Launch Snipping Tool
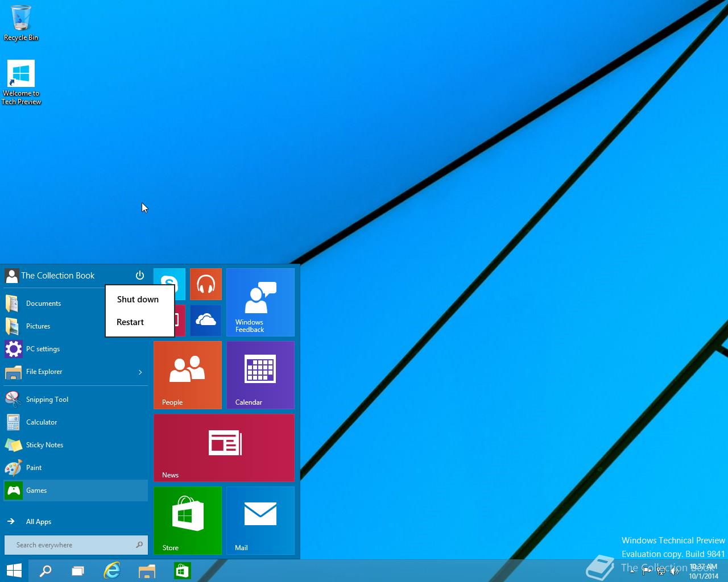The height and width of the screenshot is (582, 728). [76, 400]
